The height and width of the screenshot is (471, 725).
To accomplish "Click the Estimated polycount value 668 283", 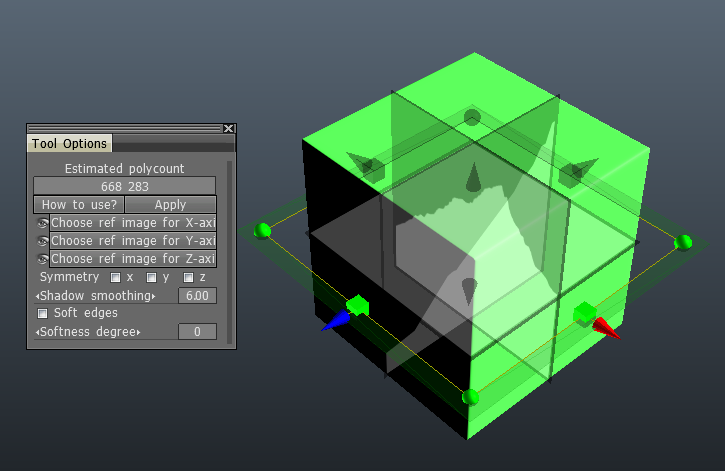I will 125,186.
